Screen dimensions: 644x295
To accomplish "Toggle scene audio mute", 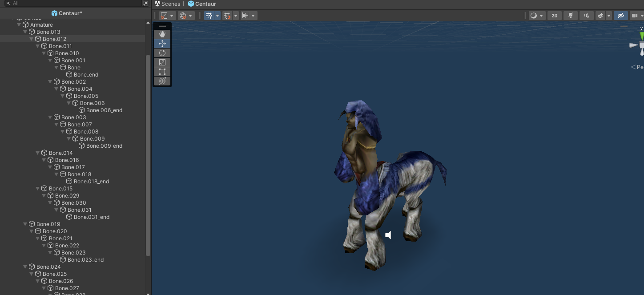I will [x=587, y=16].
